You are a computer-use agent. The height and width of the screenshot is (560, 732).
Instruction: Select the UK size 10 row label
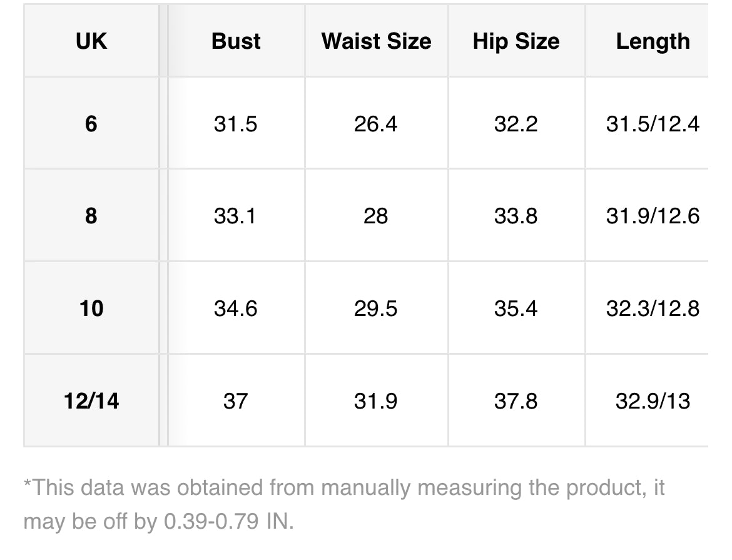91,308
